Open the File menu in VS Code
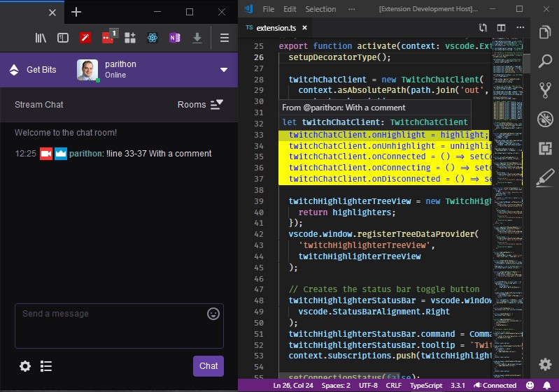This screenshot has height=392, width=559. [x=269, y=9]
